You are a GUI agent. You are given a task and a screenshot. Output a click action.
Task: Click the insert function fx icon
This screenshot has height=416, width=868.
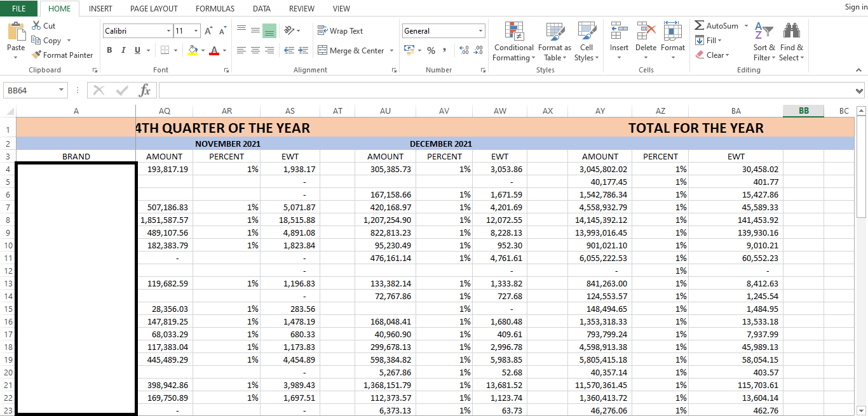[145, 90]
